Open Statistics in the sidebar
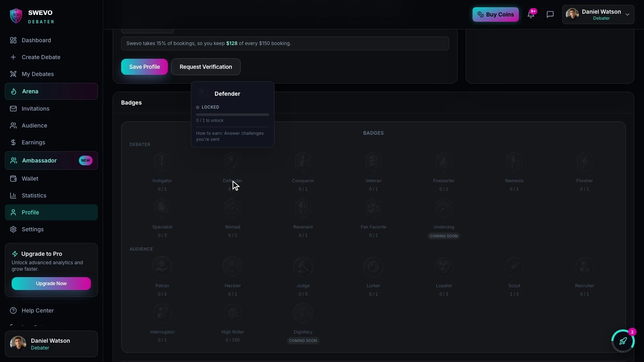This screenshot has height=362, width=644. pos(51,195)
